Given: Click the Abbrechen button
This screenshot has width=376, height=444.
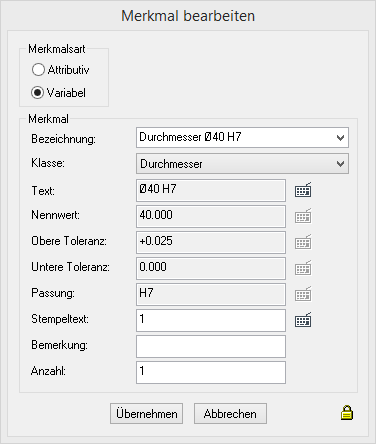Looking at the screenshot, I should (230, 414).
